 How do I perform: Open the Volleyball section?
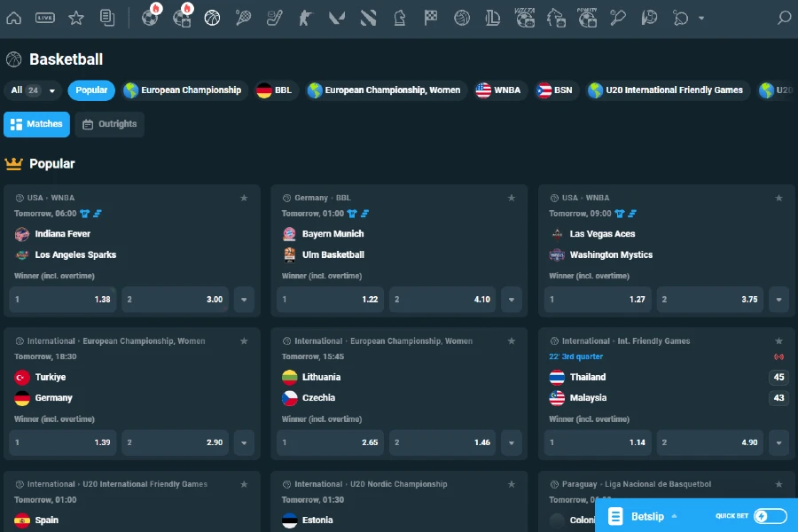coord(461,16)
